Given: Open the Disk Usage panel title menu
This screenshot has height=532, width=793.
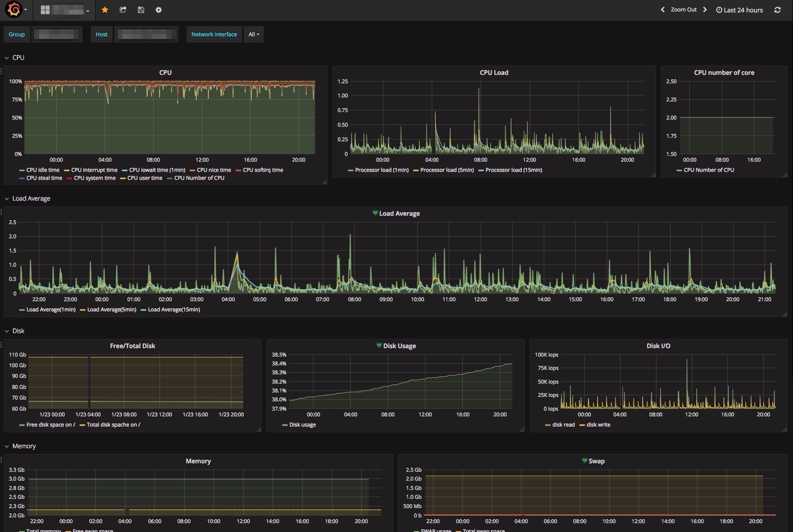Looking at the screenshot, I should coord(399,346).
